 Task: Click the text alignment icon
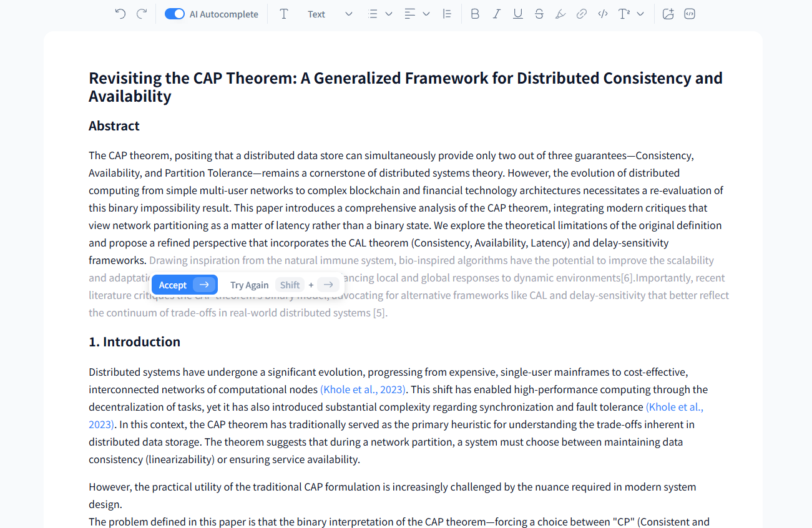pyautogui.click(x=410, y=14)
